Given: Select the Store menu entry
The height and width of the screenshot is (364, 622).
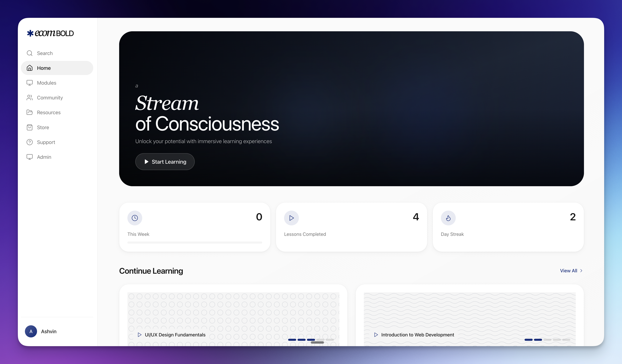Looking at the screenshot, I should 57,127.
